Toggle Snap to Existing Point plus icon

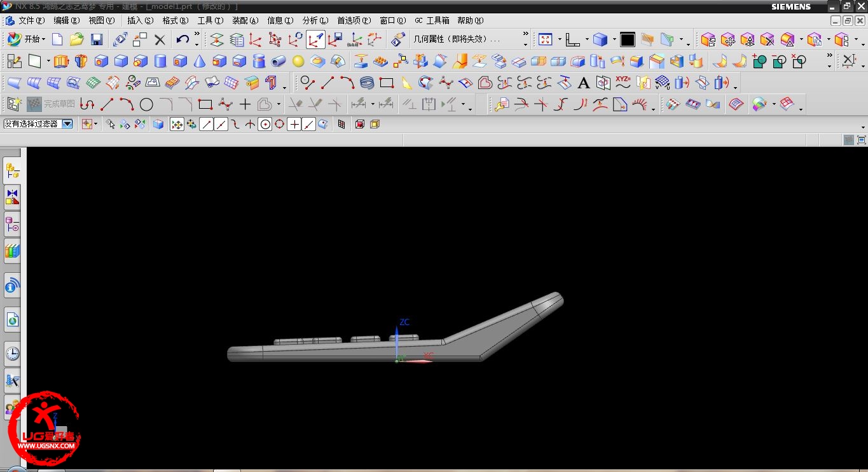coord(294,124)
